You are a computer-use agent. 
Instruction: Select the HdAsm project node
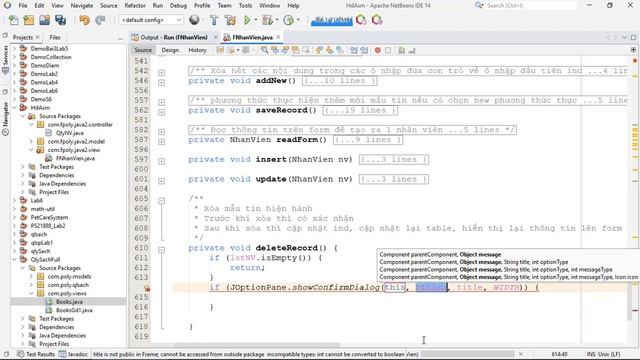(40, 108)
